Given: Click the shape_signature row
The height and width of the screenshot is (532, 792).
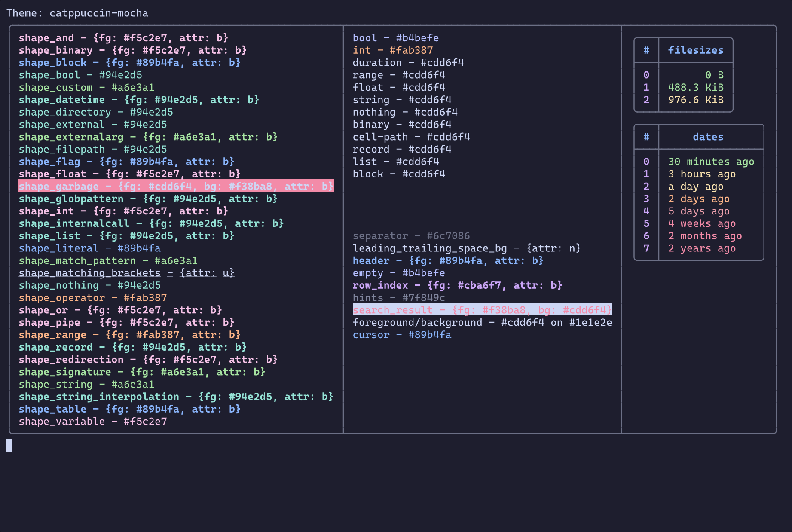Looking at the screenshot, I should click(142, 372).
